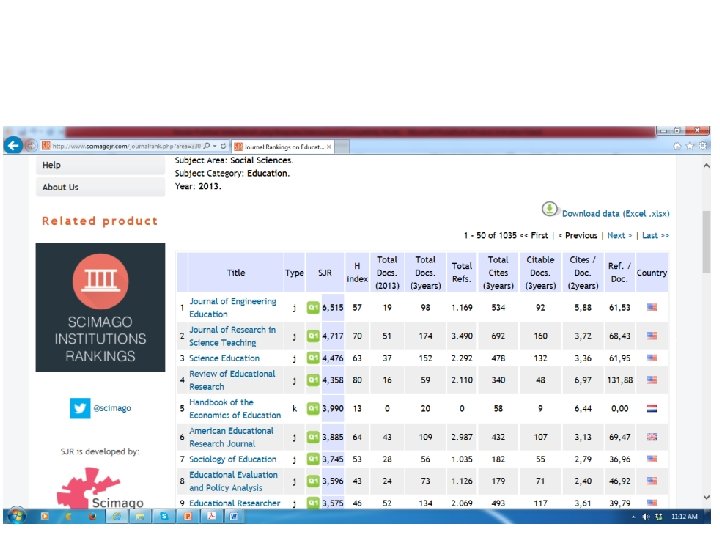Open Journal of Research in Science Teaching
This screenshot has width=720, height=540.
pos(232,336)
